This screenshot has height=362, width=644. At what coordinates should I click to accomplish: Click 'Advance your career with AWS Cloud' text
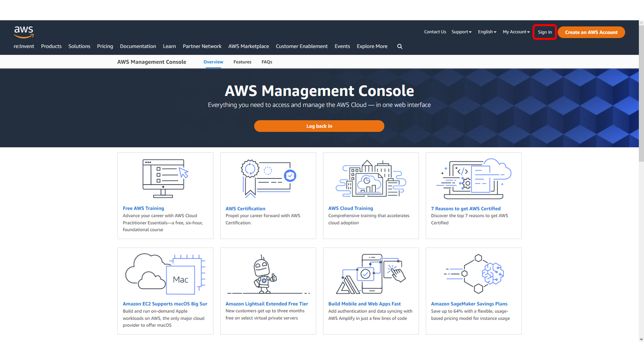[x=163, y=223]
